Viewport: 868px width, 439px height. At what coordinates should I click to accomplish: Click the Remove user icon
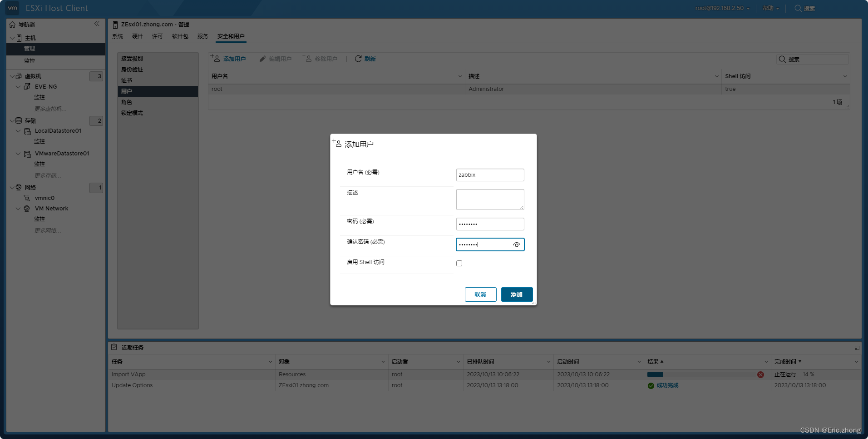coord(308,59)
